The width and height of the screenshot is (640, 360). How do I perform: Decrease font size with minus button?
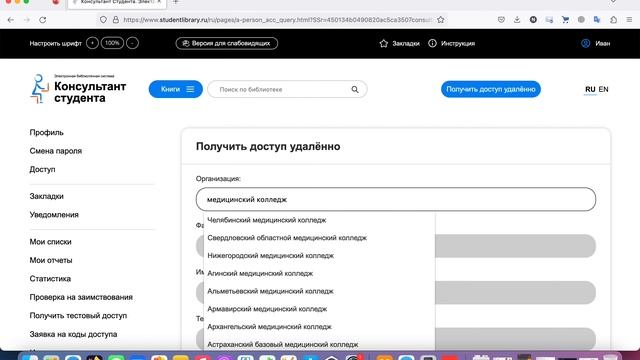[x=132, y=43]
